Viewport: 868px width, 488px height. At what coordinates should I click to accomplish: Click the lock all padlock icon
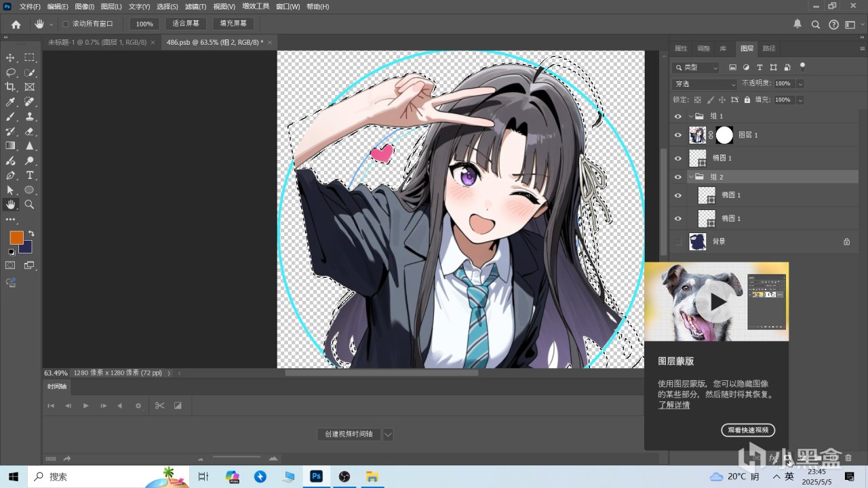coord(747,100)
